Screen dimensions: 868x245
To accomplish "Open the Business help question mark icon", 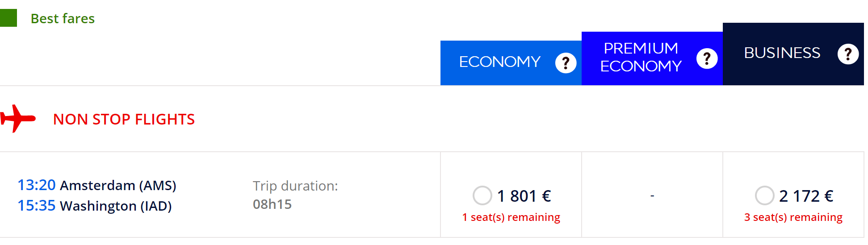I will pyautogui.click(x=848, y=54).
